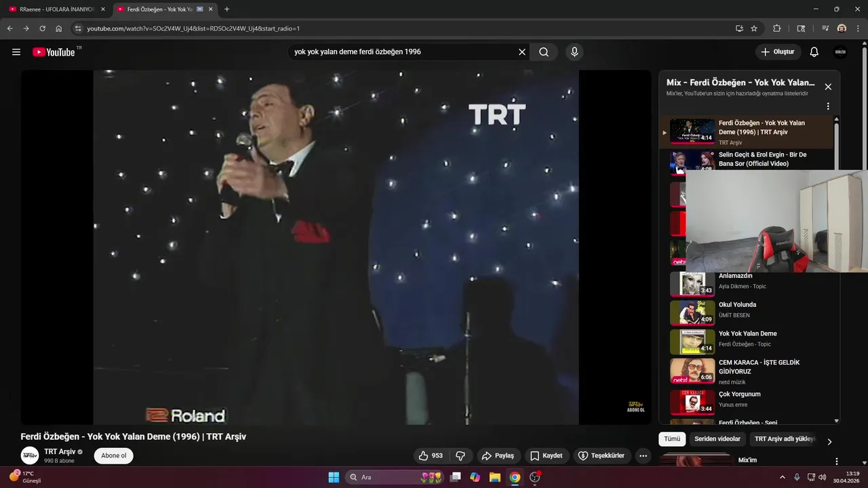Image resolution: width=868 pixels, height=488 pixels.
Task: Save the video with Kaydet
Action: (x=547, y=455)
